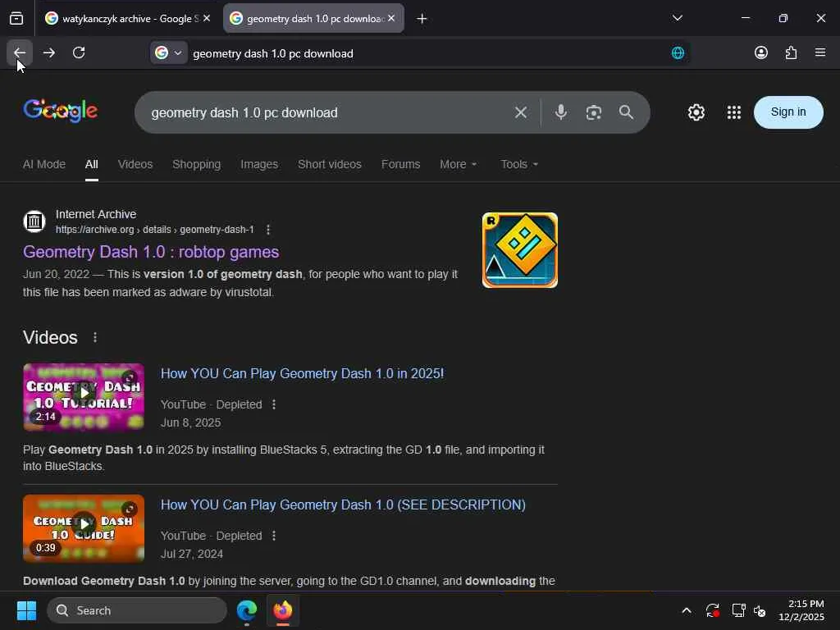Search by image with camera icon

pos(594,112)
